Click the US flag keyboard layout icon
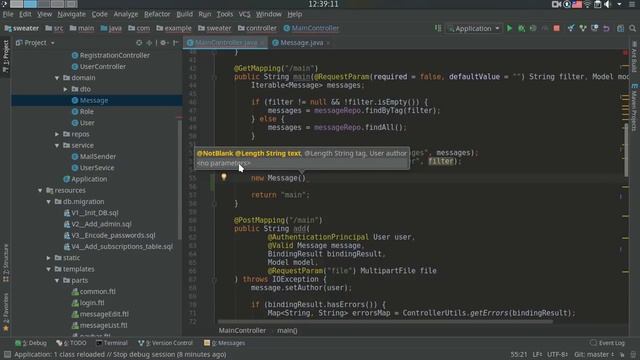Screen dimensions: 640x360 577,4
